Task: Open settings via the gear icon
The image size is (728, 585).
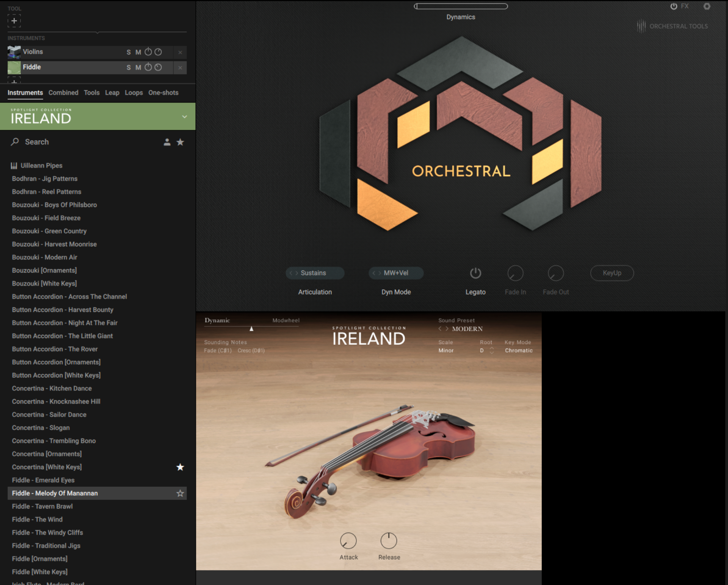Action: point(708,6)
